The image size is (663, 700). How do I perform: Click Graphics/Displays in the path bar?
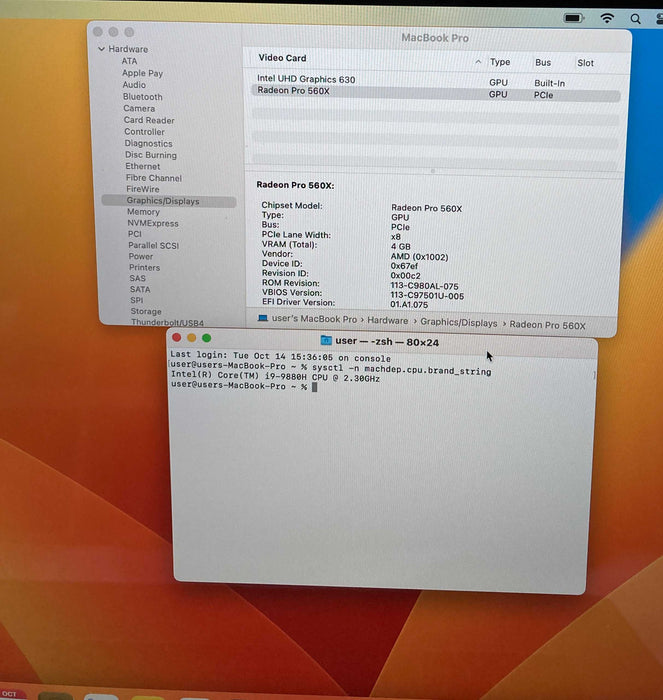point(458,322)
